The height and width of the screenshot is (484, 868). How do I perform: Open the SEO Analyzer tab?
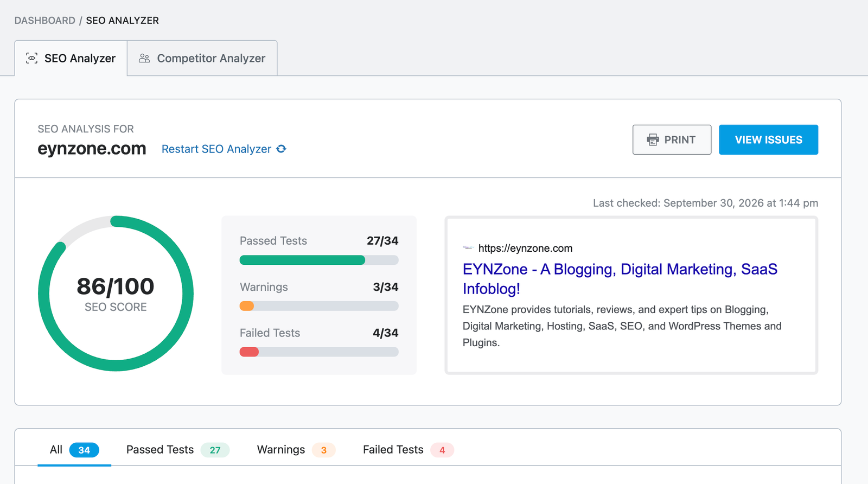[71, 58]
